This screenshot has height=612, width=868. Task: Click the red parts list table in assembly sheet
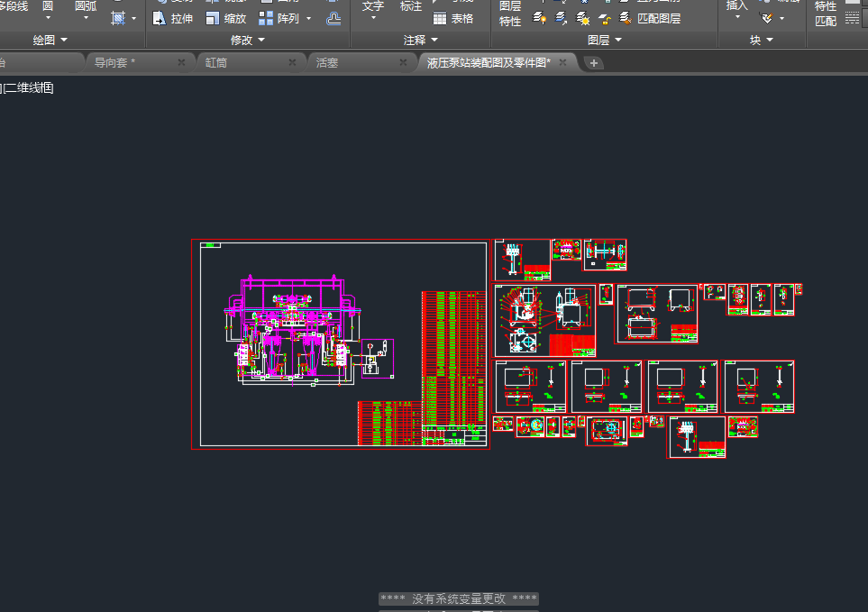point(454,358)
